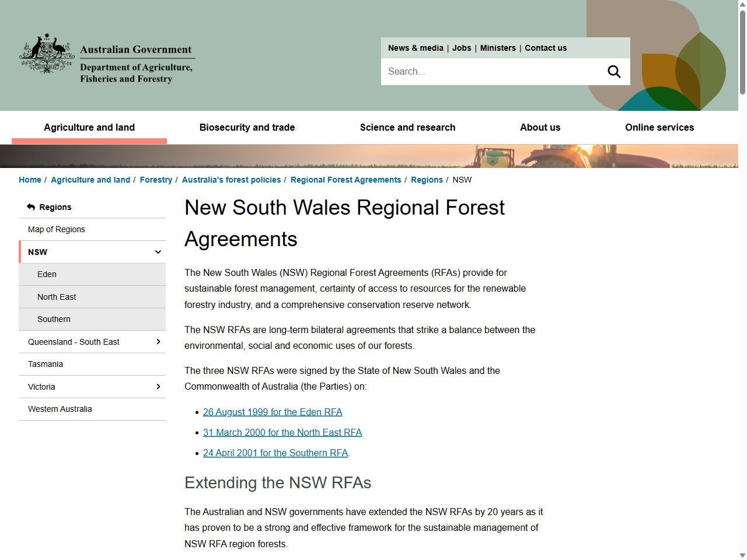The image size is (747, 560).
Task: Click the Forestry breadcrumb link
Action: (x=156, y=180)
